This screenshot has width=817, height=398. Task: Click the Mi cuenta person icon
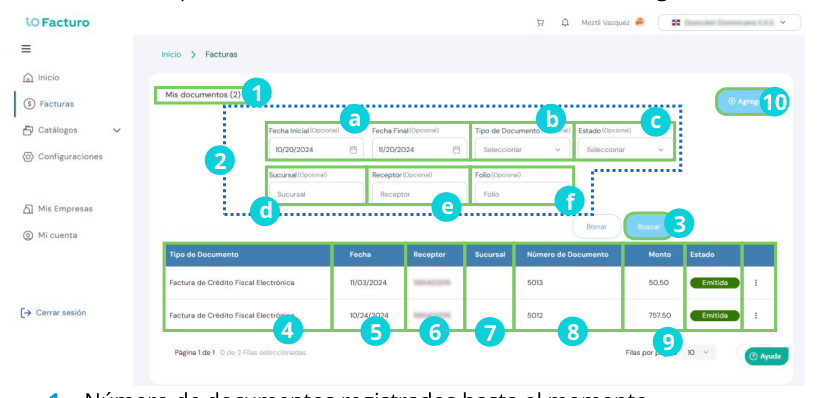[x=28, y=235]
